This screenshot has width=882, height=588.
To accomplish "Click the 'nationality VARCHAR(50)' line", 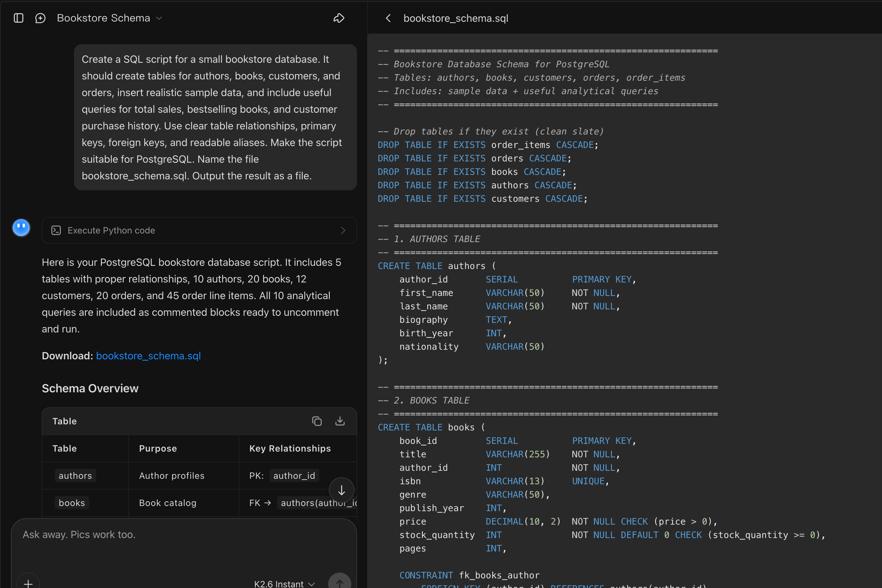I will click(x=471, y=347).
